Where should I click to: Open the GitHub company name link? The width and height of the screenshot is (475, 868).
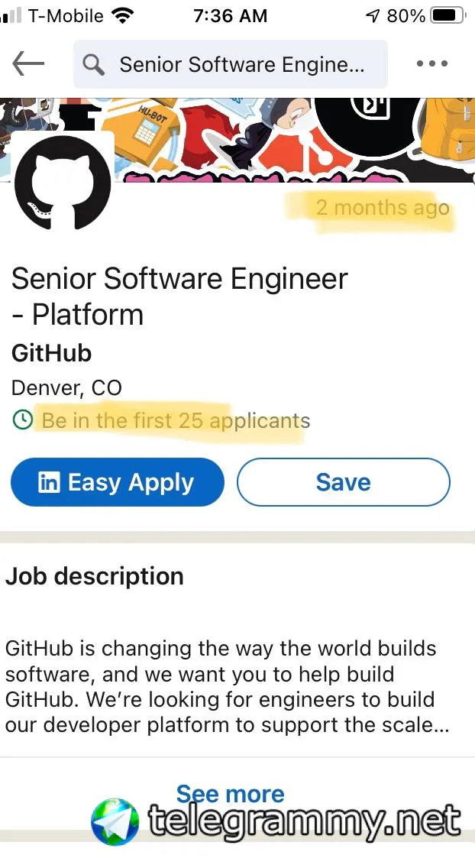coord(51,353)
